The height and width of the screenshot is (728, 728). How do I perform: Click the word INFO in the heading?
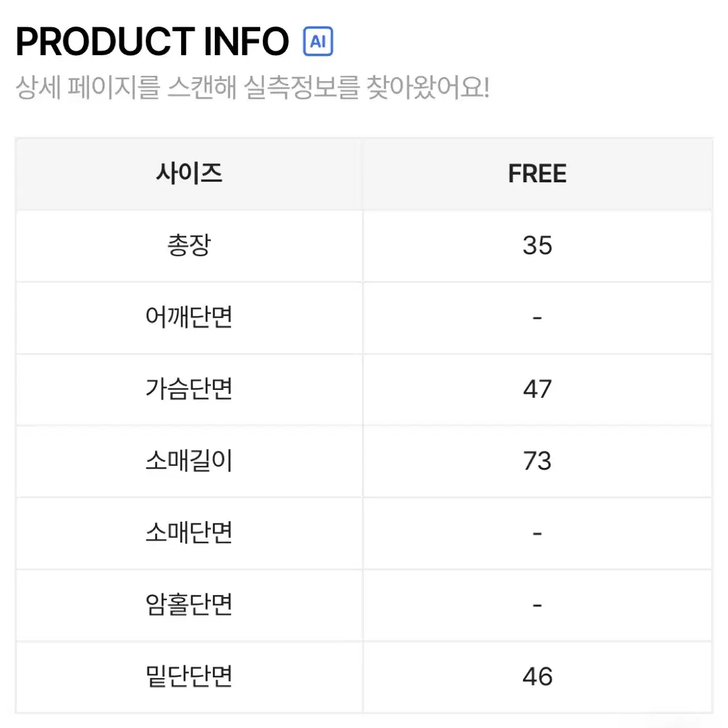point(246,42)
